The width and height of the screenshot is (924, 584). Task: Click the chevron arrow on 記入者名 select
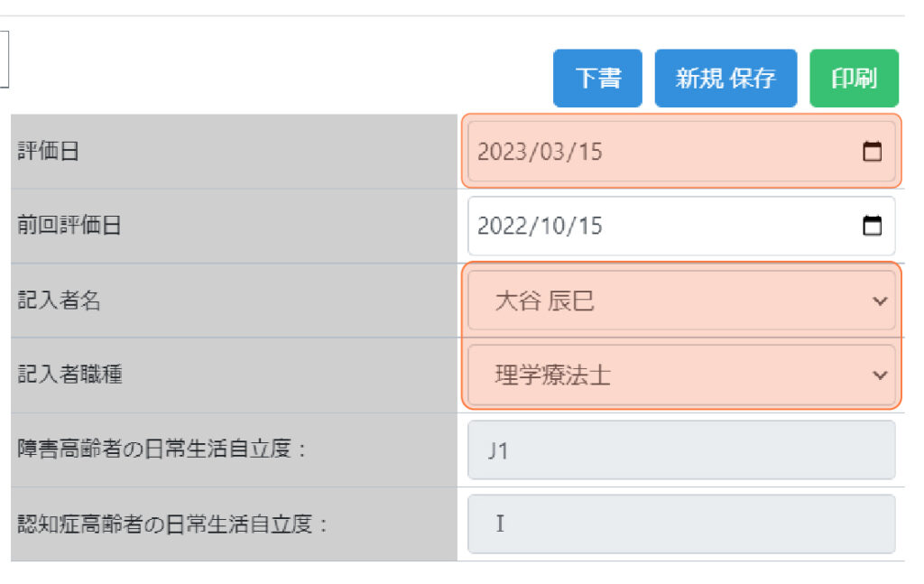pos(881,301)
